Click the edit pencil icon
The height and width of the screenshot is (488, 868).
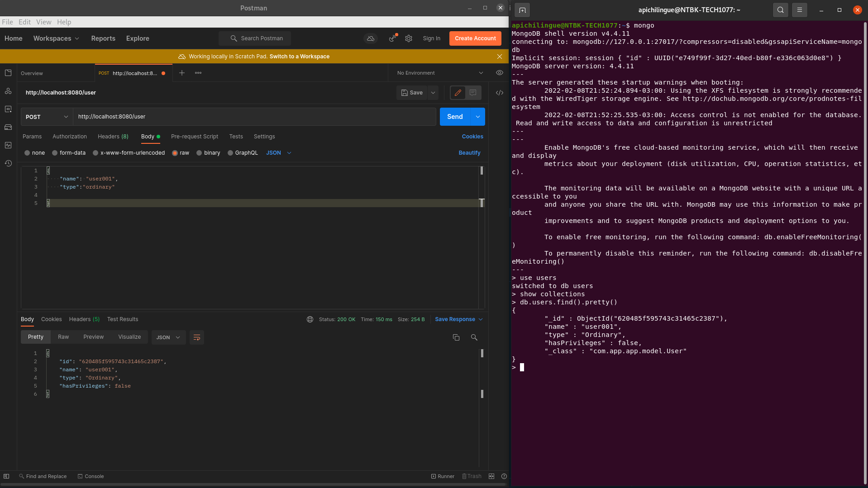(458, 93)
